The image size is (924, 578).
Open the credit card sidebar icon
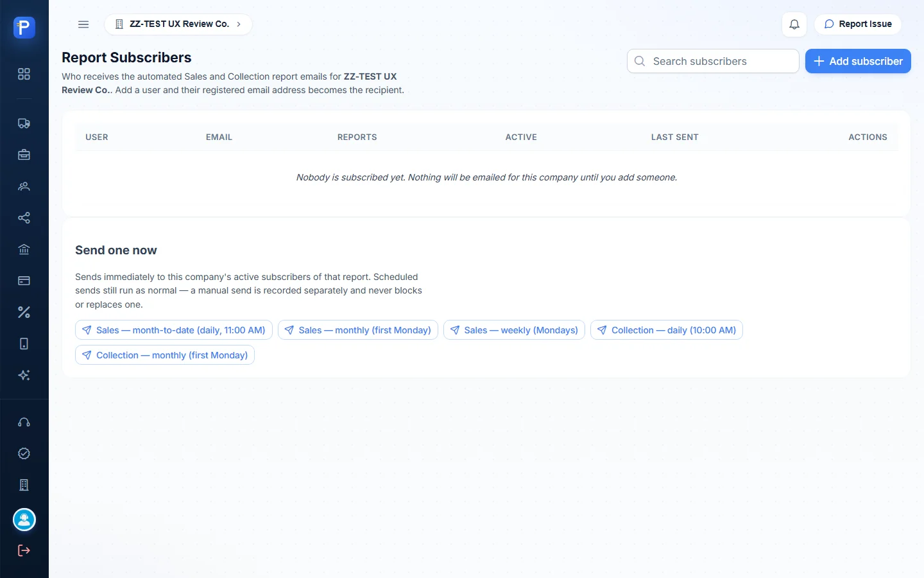pyautogui.click(x=24, y=281)
